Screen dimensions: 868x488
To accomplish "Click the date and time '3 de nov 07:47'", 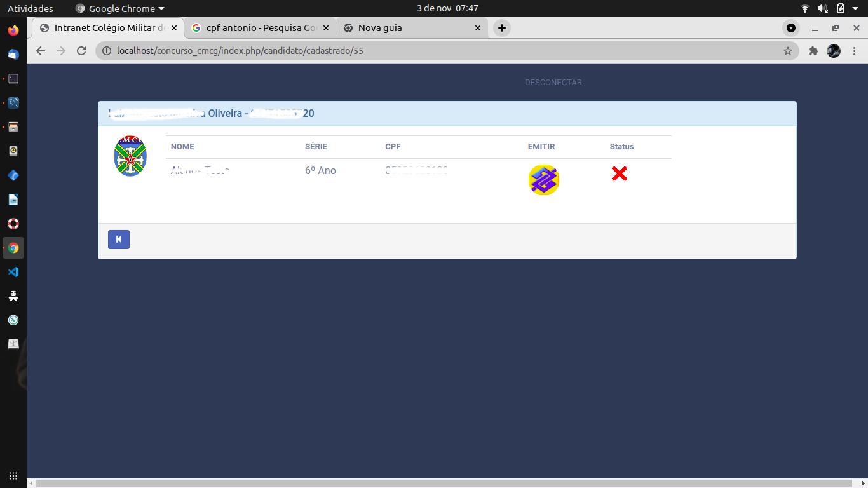I will pyautogui.click(x=447, y=9).
